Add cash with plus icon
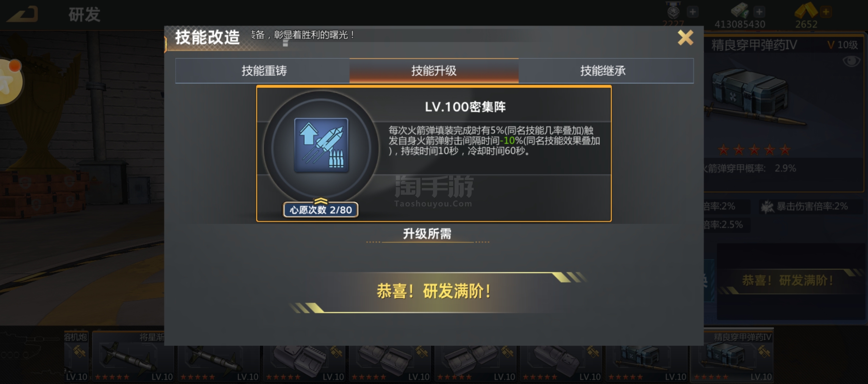 pos(759,12)
